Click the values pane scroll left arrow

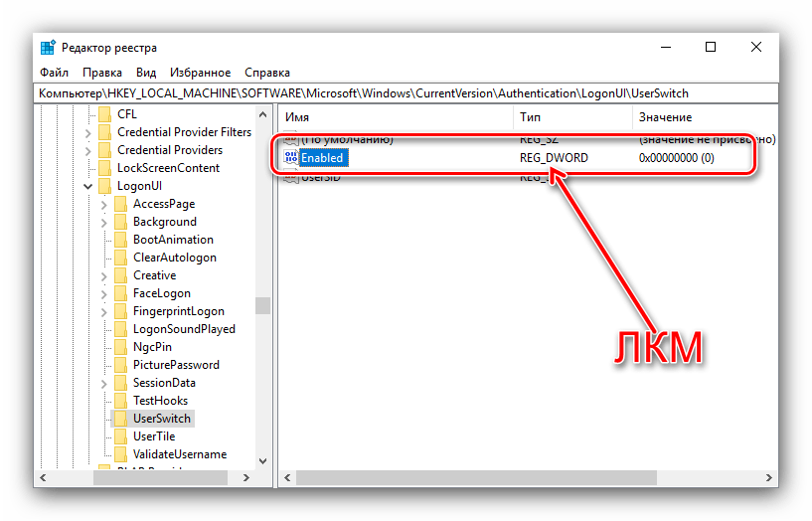point(287,477)
